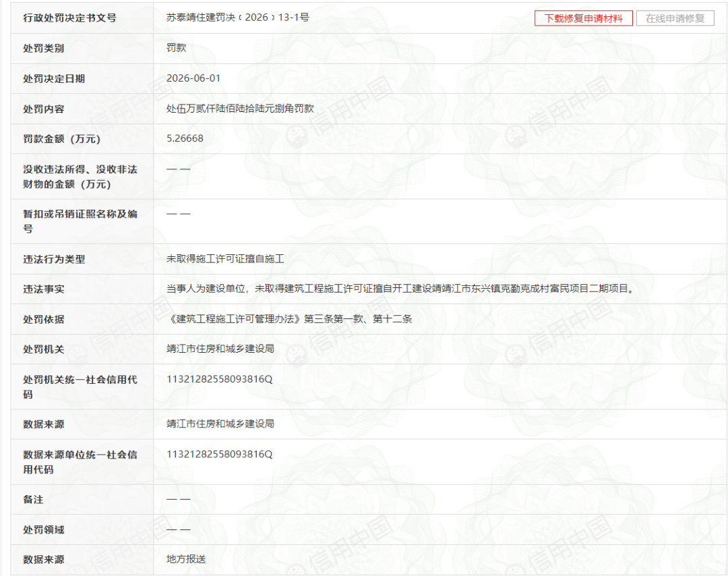Click the 下载修复申请材料 button

click(x=583, y=19)
